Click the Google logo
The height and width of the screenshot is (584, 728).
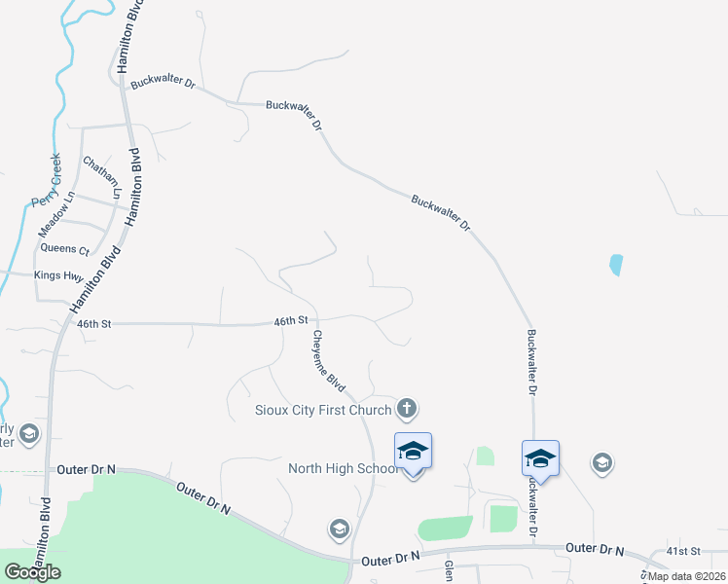tap(32, 572)
